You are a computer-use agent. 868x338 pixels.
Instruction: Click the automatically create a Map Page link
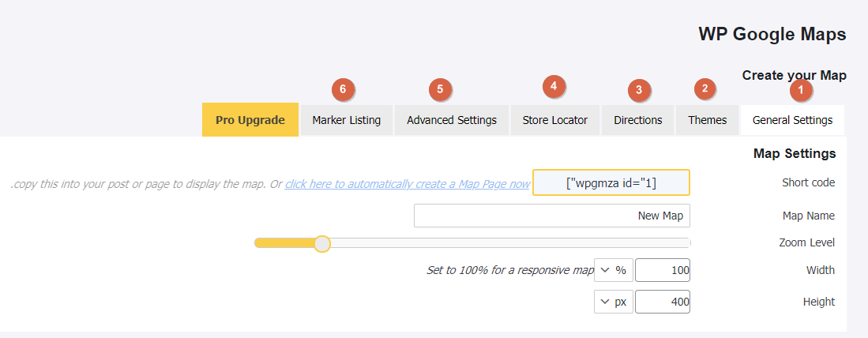click(x=408, y=184)
